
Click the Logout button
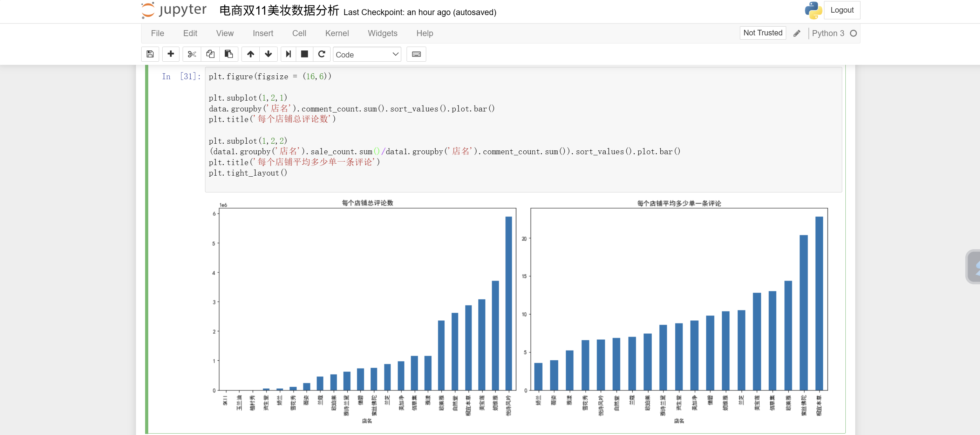coord(842,10)
